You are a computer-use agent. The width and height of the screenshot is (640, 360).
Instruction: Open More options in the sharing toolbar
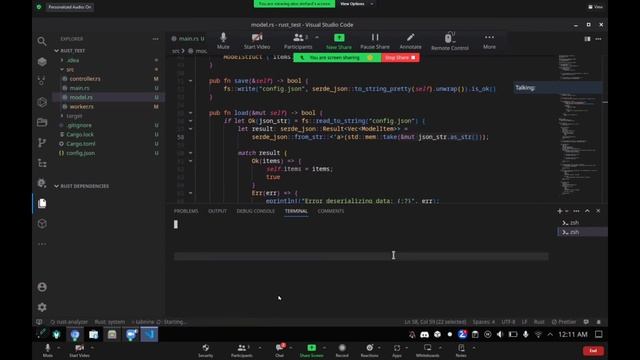coord(489,41)
